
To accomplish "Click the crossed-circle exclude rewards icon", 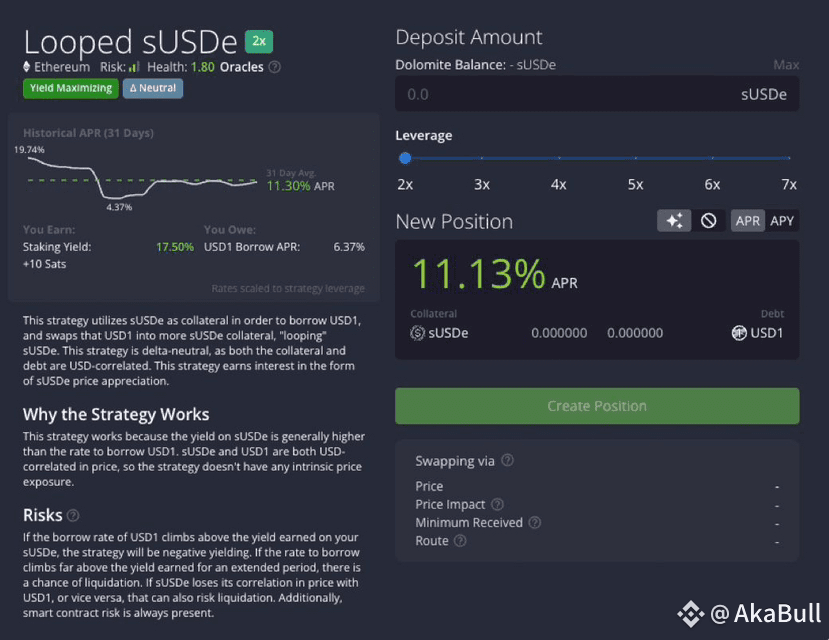I will click(708, 220).
